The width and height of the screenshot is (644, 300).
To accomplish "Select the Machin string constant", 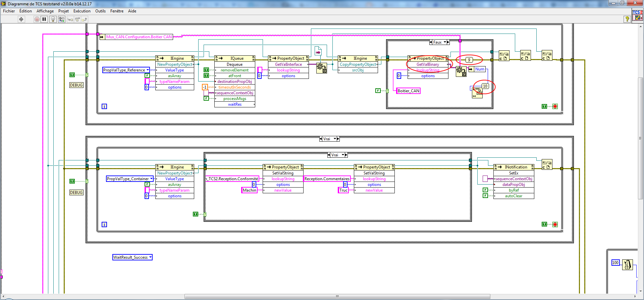I will (249, 190).
